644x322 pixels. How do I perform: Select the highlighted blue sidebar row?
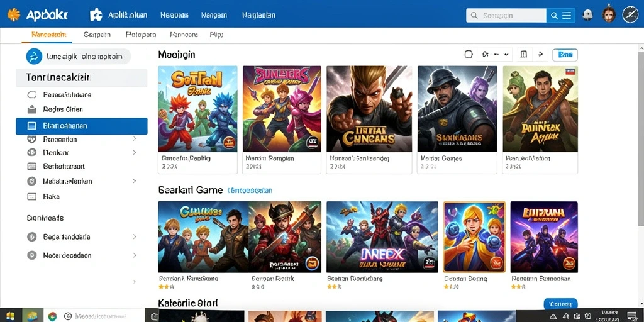click(81, 126)
